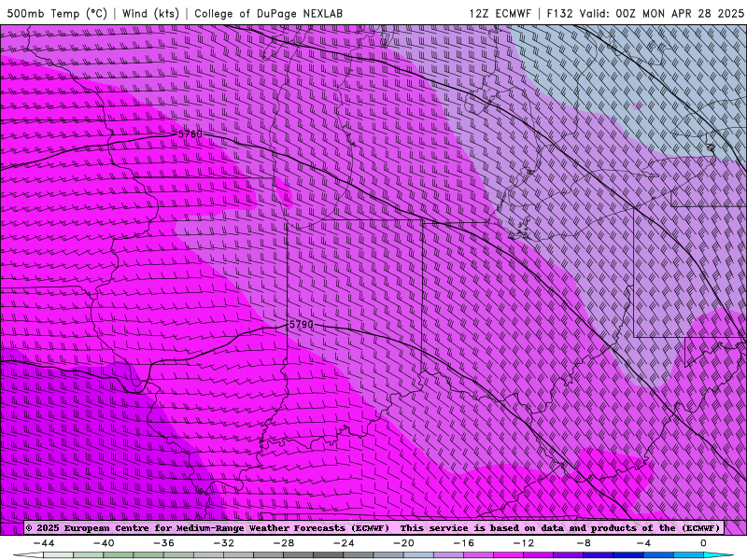This screenshot has height=560, width=747.
Task: Click the -32 color scale label
Action: click(224, 543)
